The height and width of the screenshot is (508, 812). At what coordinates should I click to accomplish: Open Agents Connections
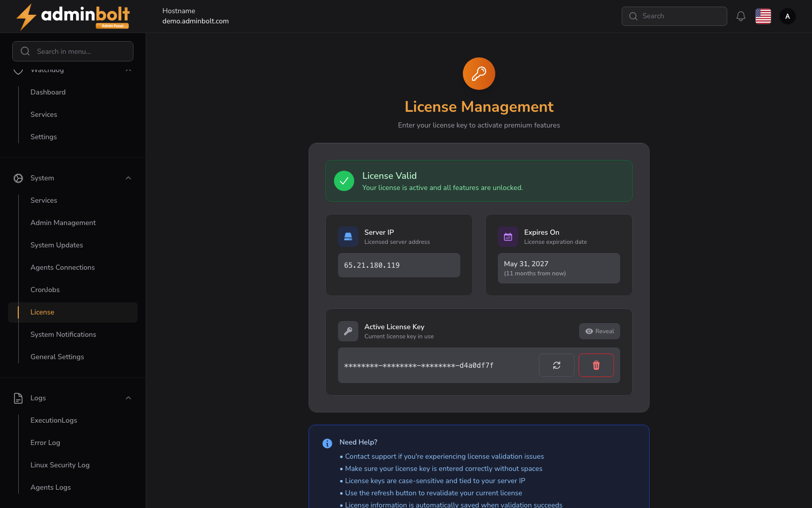[x=62, y=268]
